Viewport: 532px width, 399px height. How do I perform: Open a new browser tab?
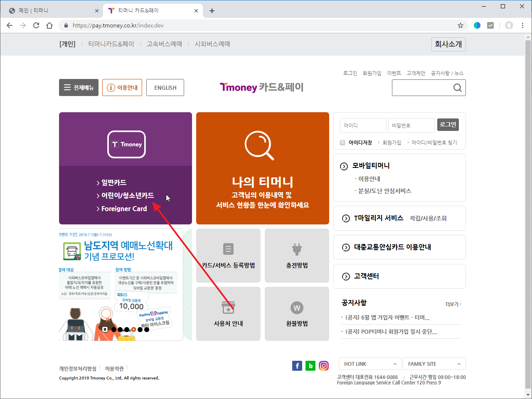click(x=212, y=11)
